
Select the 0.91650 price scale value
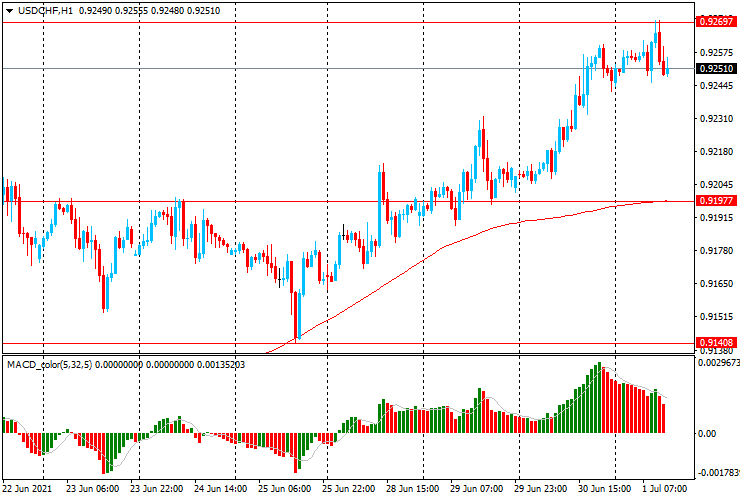pyautogui.click(x=716, y=283)
